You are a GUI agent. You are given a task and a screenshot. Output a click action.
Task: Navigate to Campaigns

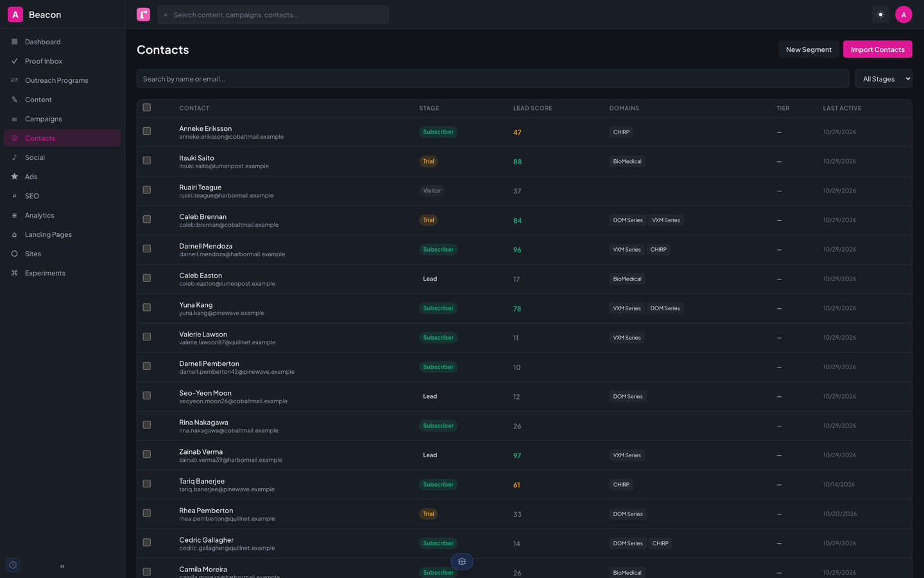(x=62, y=119)
